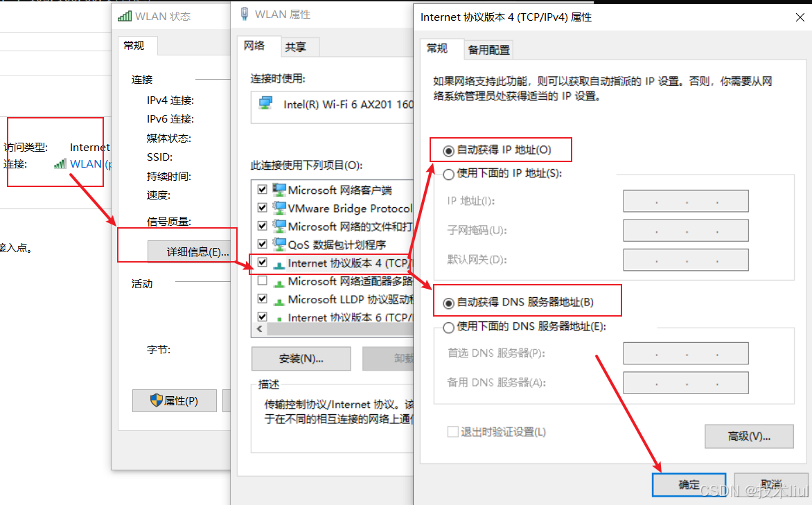This screenshot has height=505, width=812.
Task: Select the 使用下面的 IP 地址 option
Action: click(449, 174)
